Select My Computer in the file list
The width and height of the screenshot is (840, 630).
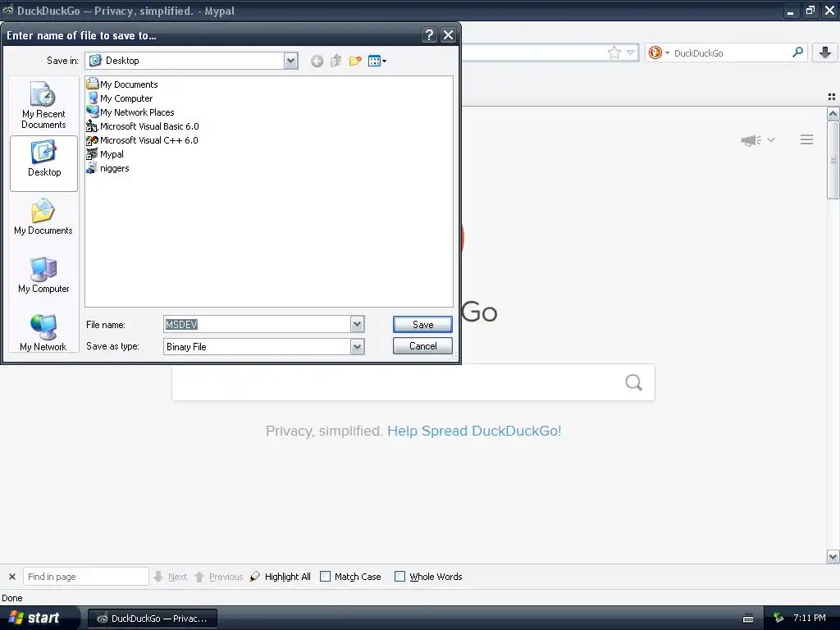pyautogui.click(x=120, y=98)
